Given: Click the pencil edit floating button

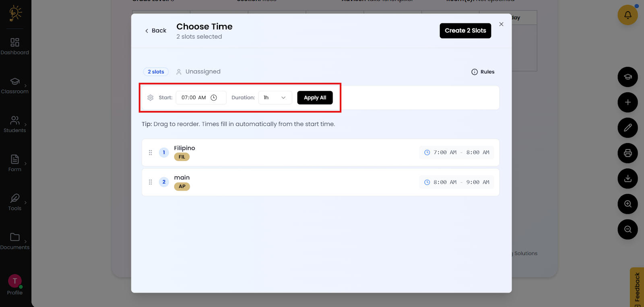Looking at the screenshot, I should click(x=627, y=128).
